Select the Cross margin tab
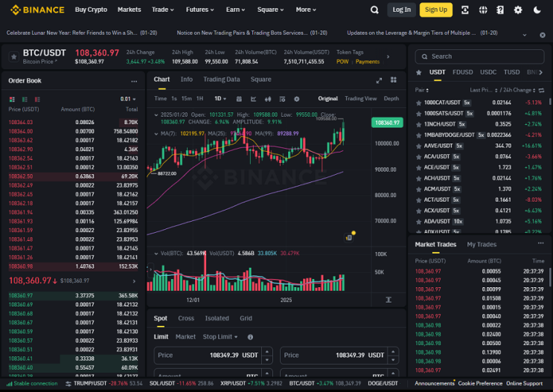553x392 pixels. click(x=186, y=318)
